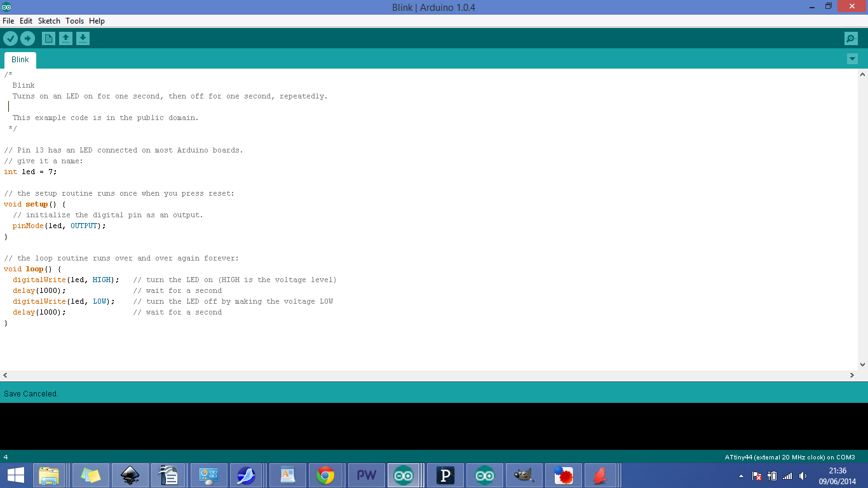Click the Verify checkmark toolbar button

point(10,39)
